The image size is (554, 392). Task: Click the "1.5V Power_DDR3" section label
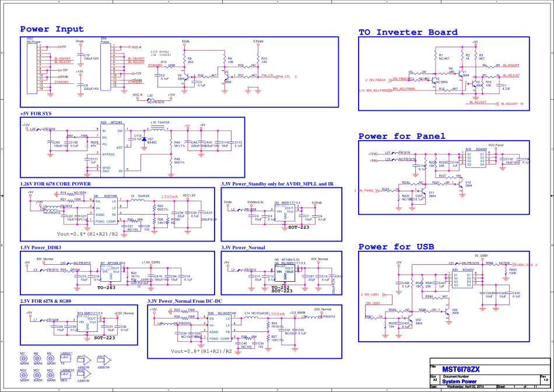(41, 247)
